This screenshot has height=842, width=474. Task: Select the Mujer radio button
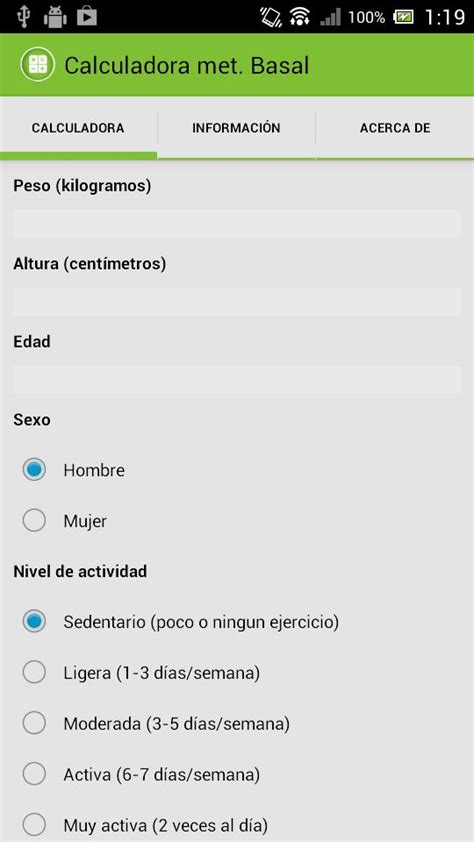34,521
